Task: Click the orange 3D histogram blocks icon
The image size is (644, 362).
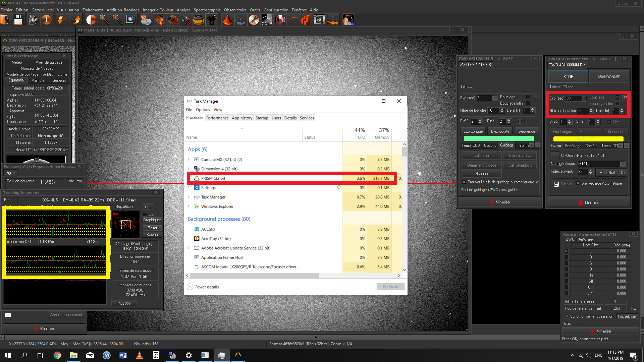Action: [x=306, y=20]
